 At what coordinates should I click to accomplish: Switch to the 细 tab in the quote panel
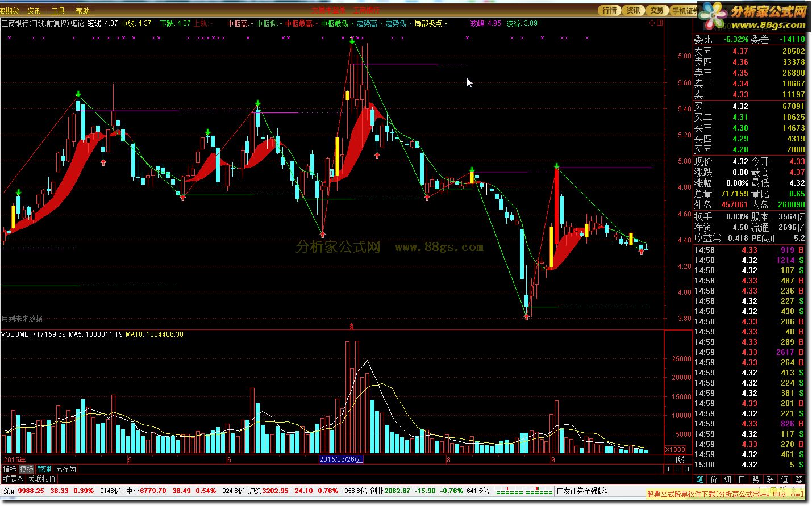click(x=728, y=480)
